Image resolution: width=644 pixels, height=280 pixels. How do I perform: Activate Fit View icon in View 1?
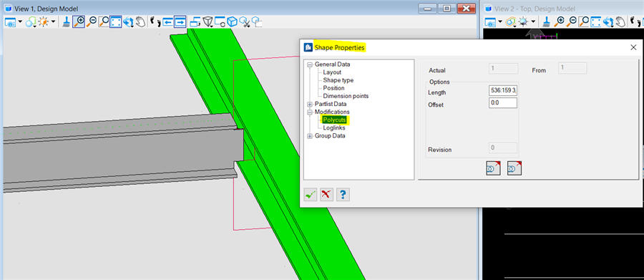[115, 21]
